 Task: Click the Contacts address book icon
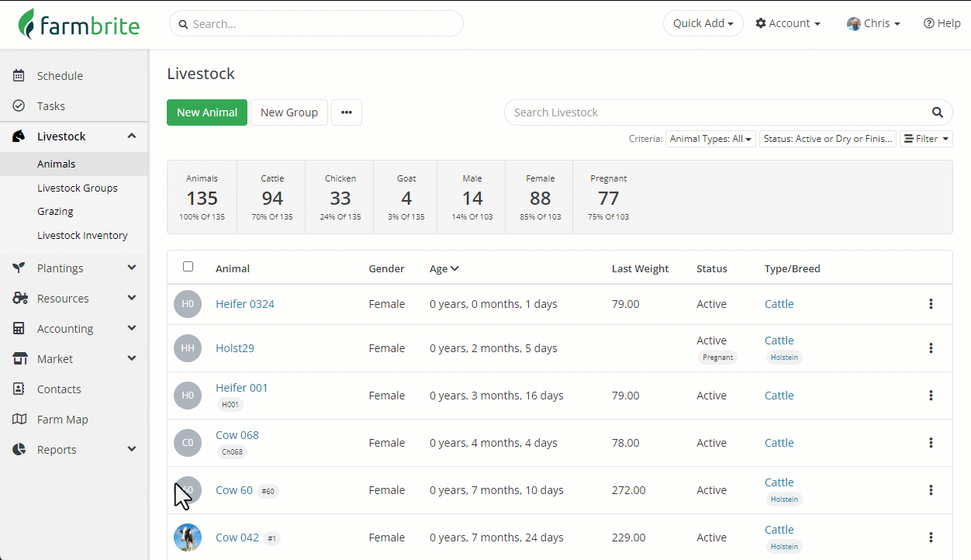coord(19,389)
